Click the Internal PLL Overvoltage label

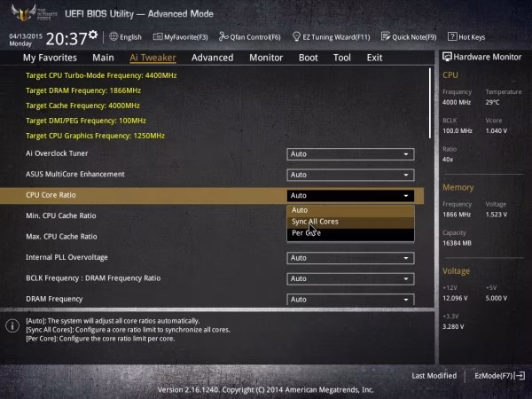click(66, 257)
